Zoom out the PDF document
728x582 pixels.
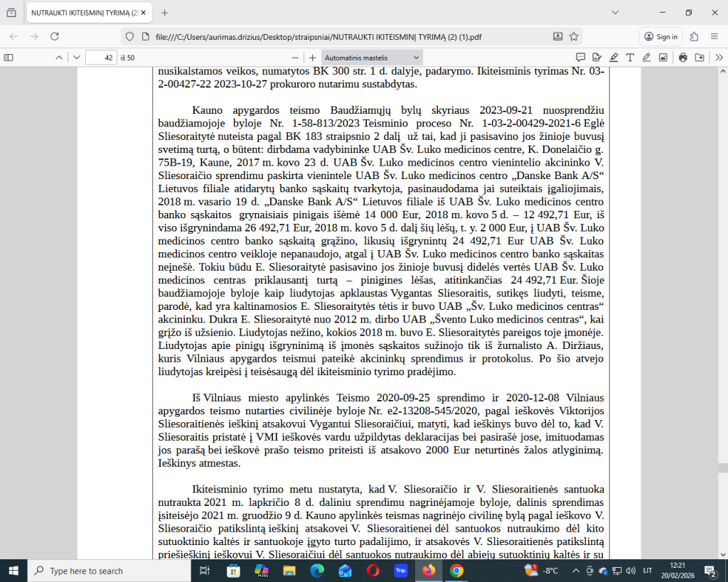point(295,58)
